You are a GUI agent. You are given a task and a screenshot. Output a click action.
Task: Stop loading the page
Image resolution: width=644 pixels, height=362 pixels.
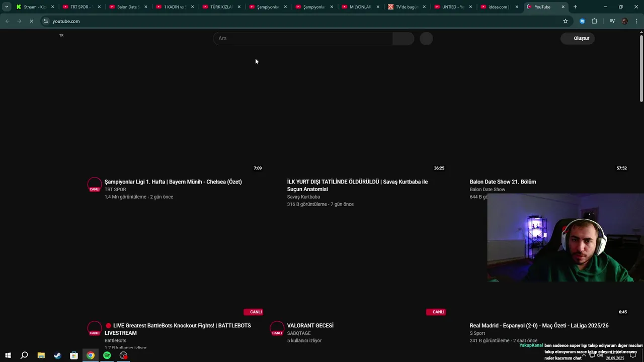31,21
